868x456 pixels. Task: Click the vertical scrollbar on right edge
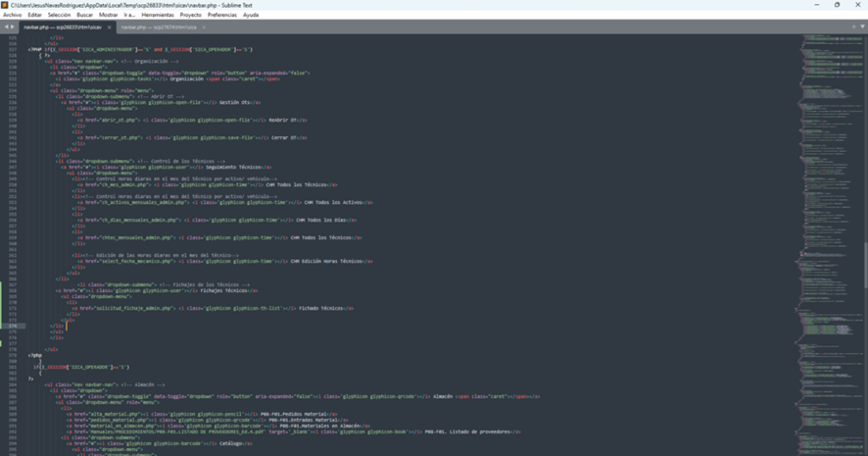[x=865, y=265]
